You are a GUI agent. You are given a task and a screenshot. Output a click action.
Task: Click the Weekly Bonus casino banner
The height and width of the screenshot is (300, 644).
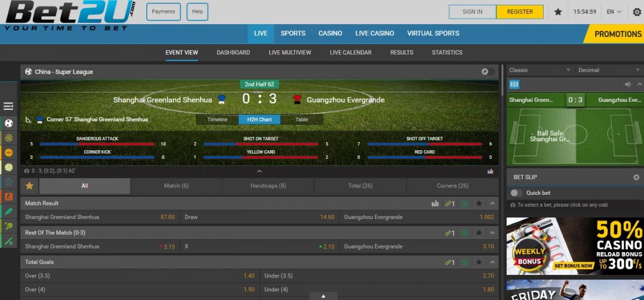pos(575,246)
